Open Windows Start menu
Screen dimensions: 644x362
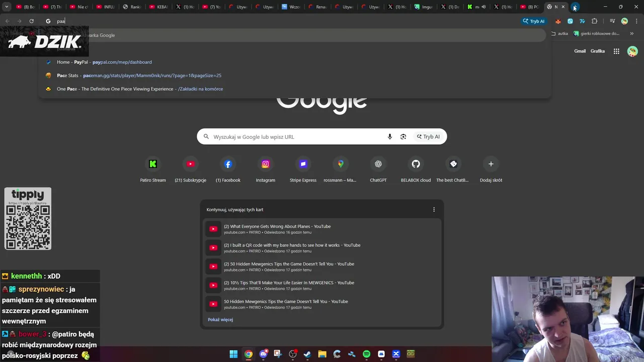233,354
